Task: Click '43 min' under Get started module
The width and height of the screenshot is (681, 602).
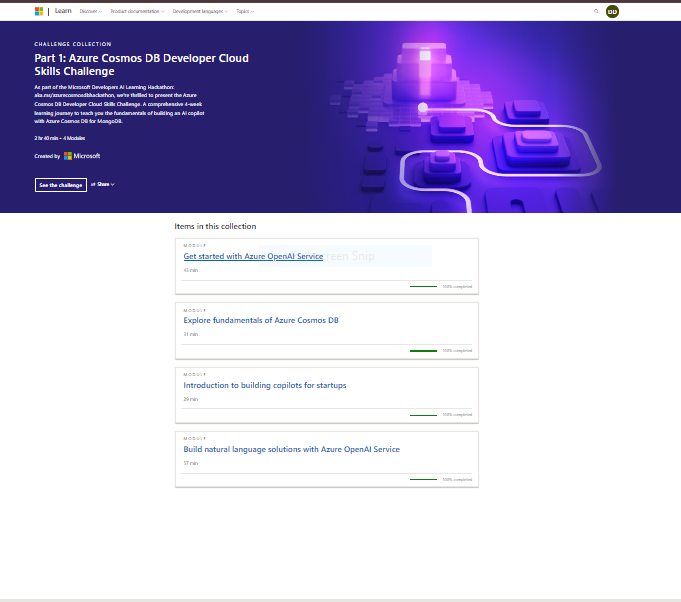Action: [191, 270]
